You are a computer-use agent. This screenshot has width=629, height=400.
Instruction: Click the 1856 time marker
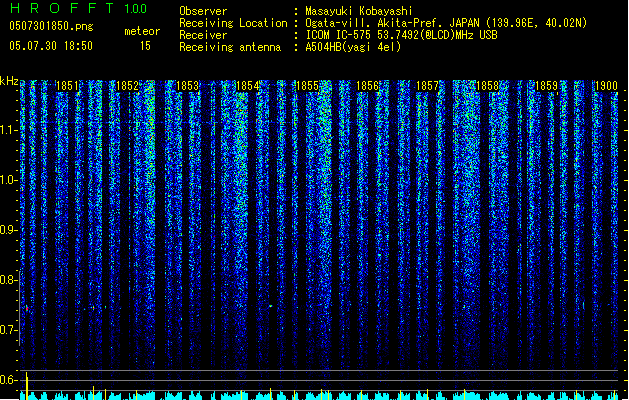(x=367, y=86)
